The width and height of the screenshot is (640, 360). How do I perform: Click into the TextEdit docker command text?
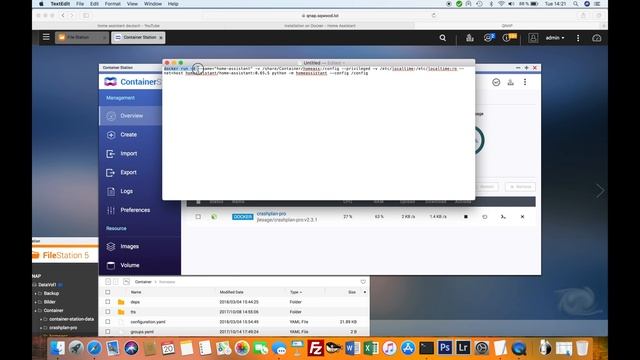[x=314, y=71]
